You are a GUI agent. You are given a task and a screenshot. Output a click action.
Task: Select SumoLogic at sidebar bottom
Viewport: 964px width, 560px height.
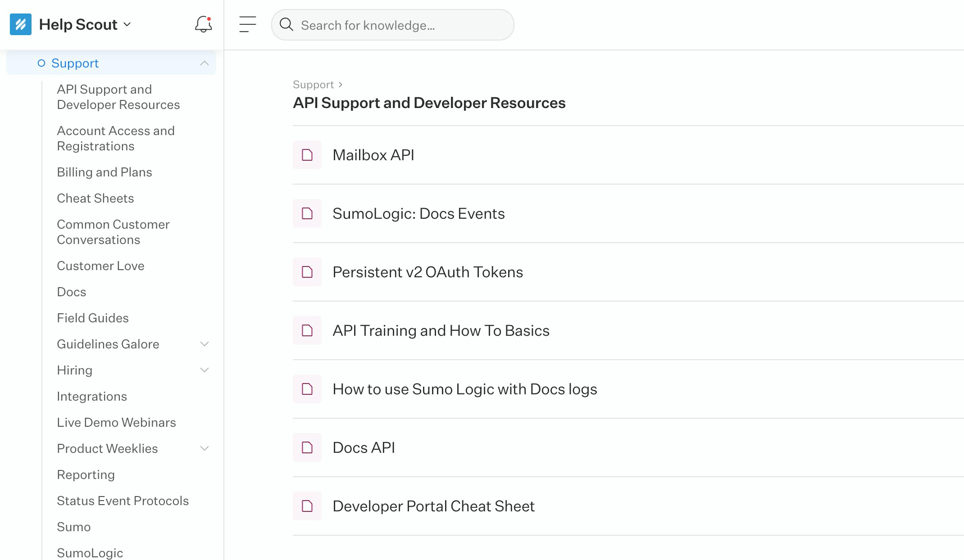click(x=90, y=553)
